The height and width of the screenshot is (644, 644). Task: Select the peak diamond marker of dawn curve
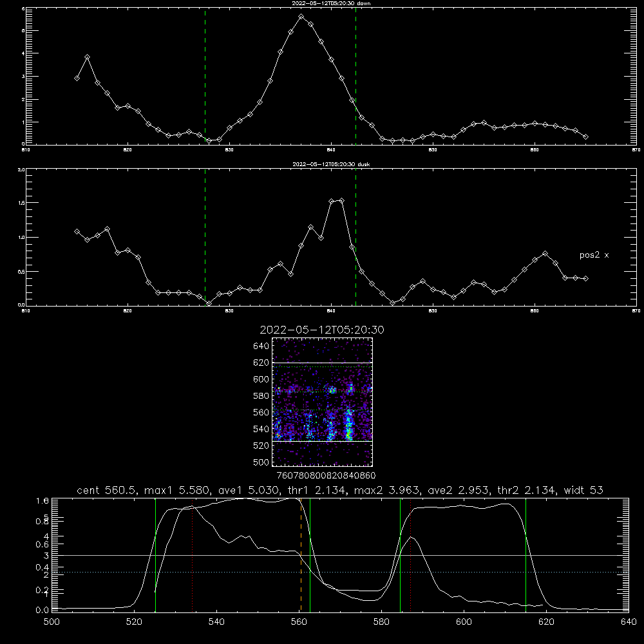(301, 17)
